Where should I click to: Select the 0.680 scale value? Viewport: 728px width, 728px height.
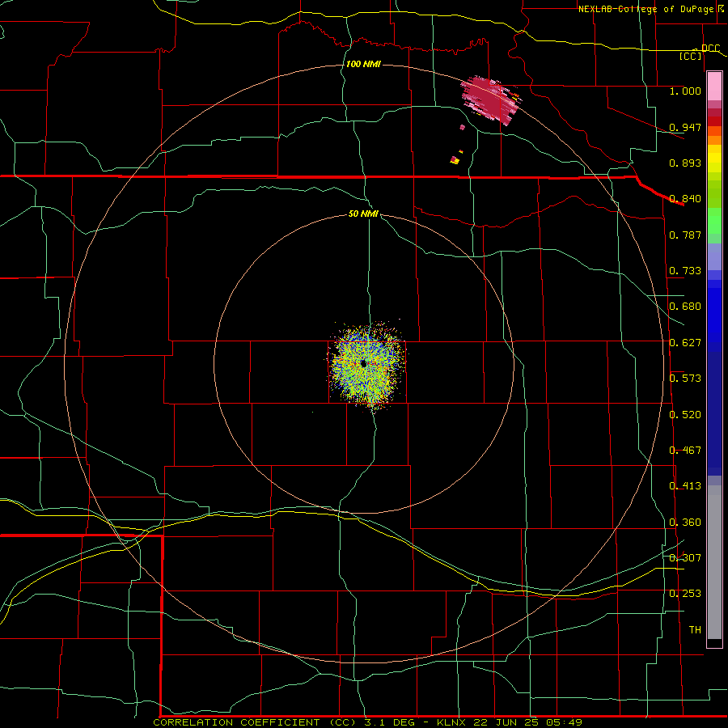pos(685,307)
